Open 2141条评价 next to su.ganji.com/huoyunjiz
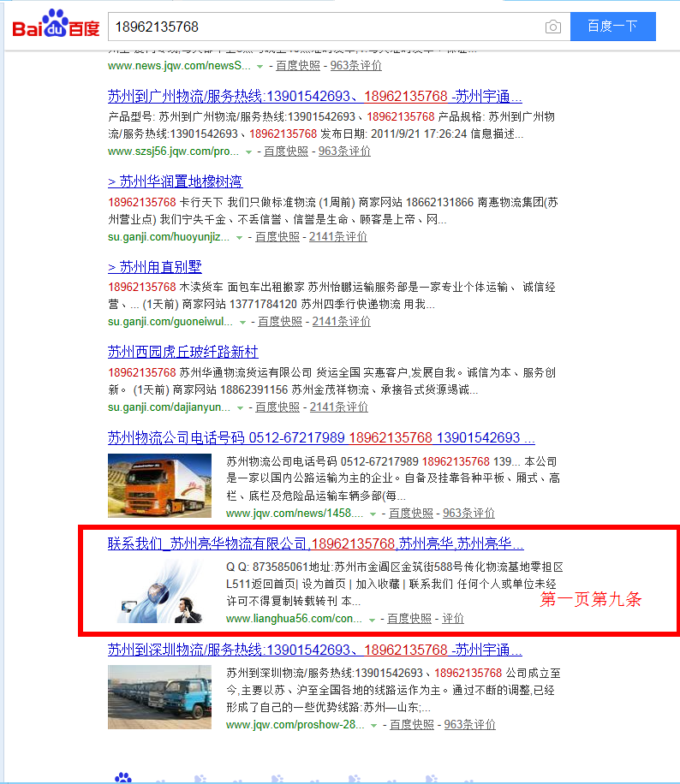 (x=338, y=236)
